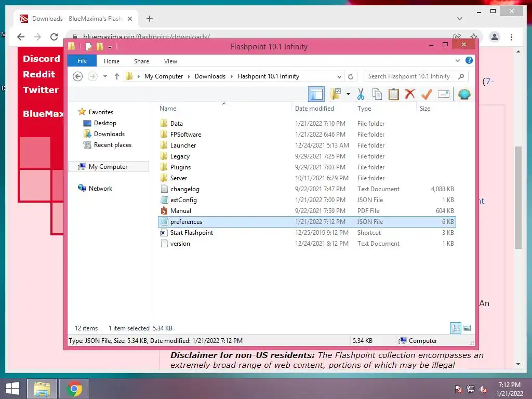532x399 pixels.
Task: Click the orange checkmark Properties icon
Action: pos(427,94)
